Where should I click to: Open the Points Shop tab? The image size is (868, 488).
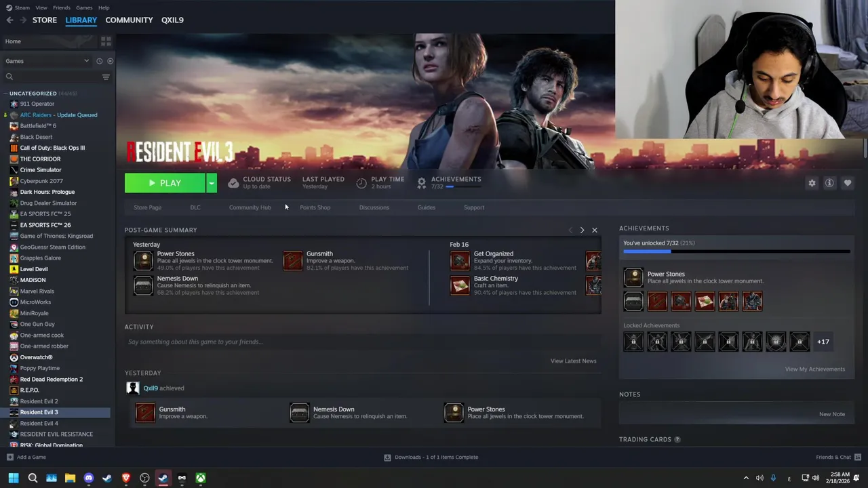click(x=315, y=207)
